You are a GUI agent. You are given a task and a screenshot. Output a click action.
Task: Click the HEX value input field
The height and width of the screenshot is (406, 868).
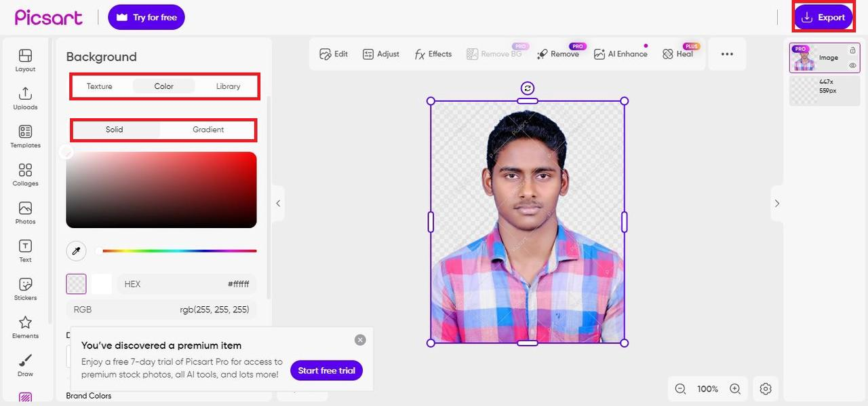pyautogui.click(x=187, y=284)
